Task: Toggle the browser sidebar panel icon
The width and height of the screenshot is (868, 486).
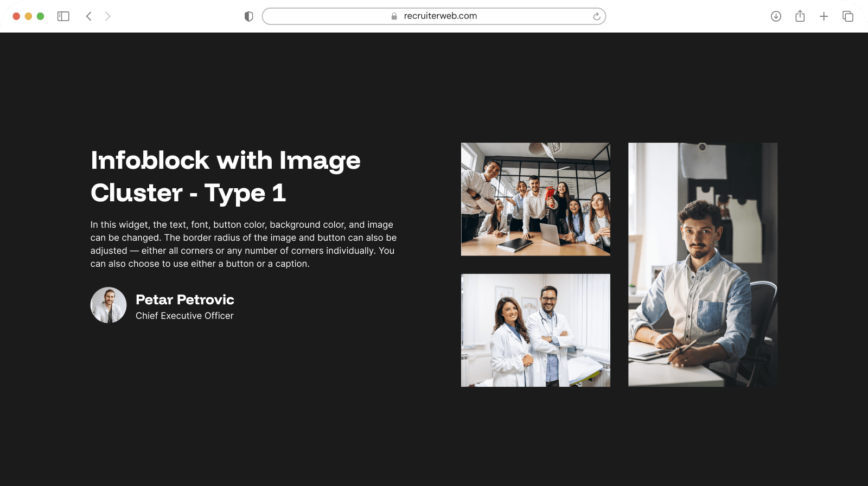Action: pyautogui.click(x=63, y=16)
